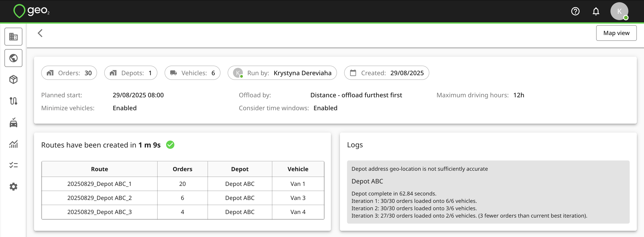This screenshot has width=644, height=237.
Task: Click the Run by Krystyna Dereviaha chip
Action: [x=282, y=73]
